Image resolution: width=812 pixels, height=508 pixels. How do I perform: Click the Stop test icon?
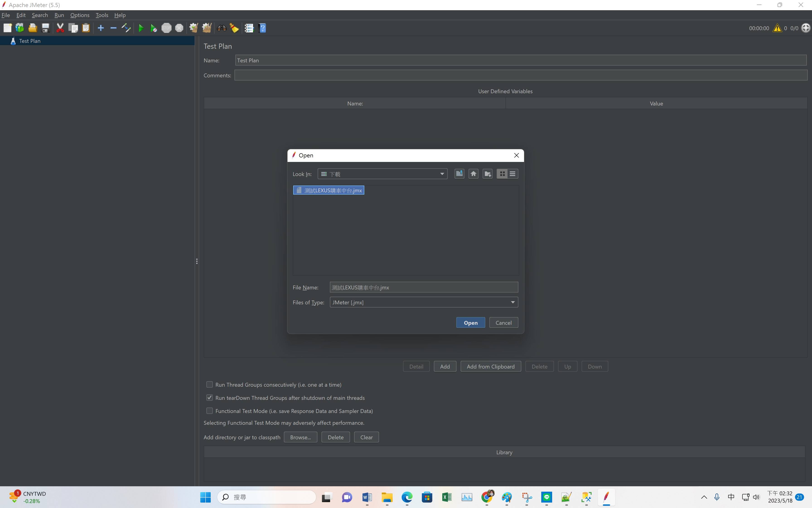pos(167,28)
